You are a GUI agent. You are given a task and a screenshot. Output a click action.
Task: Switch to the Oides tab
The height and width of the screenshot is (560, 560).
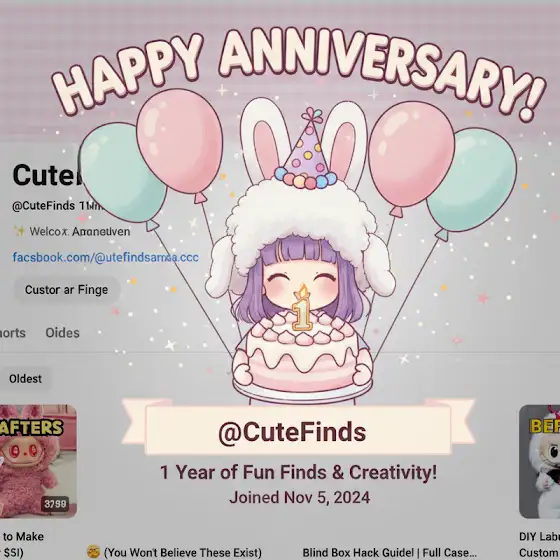click(62, 333)
